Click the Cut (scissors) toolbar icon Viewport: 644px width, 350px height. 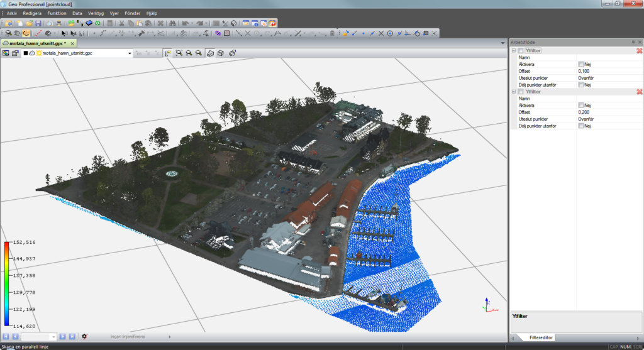pyautogui.click(x=121, y=23)
